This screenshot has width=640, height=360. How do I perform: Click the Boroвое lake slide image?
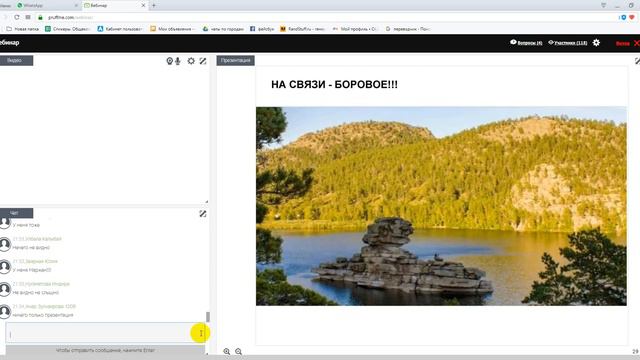coord(441,206)
